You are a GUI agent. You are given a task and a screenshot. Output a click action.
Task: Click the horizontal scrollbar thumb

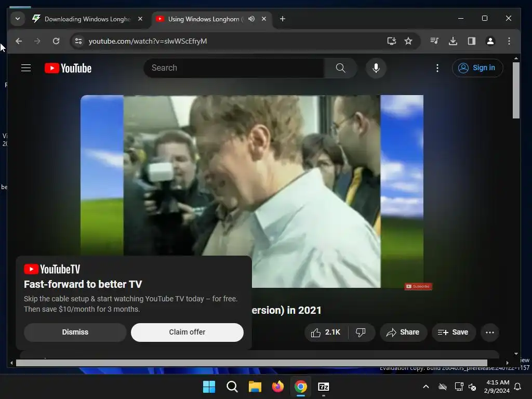click(251, 363)
